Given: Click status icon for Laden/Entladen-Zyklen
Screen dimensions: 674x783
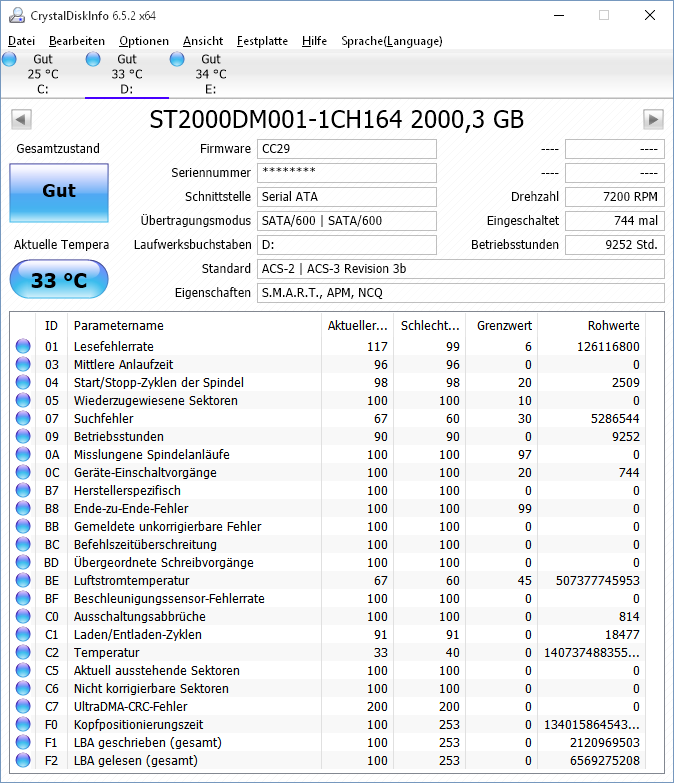Looking at the screenshot, I should pos(23,634).
